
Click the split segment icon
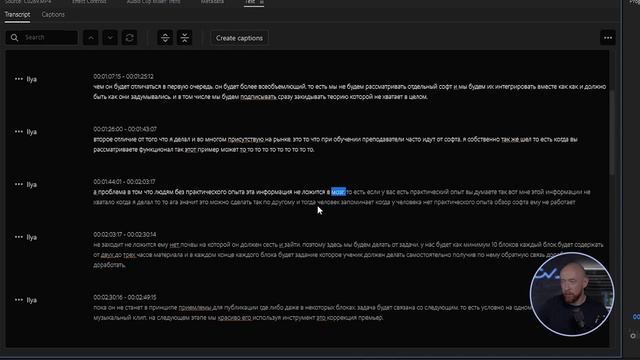coord(165,38)
